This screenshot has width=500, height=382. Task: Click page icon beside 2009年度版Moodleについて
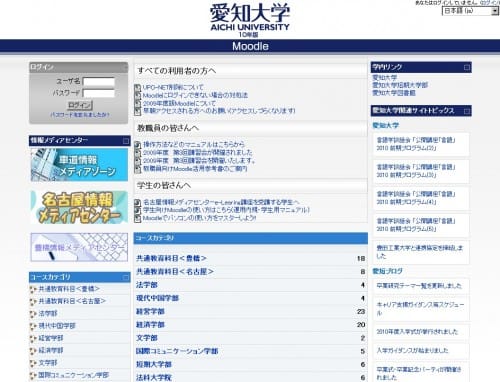138,104
